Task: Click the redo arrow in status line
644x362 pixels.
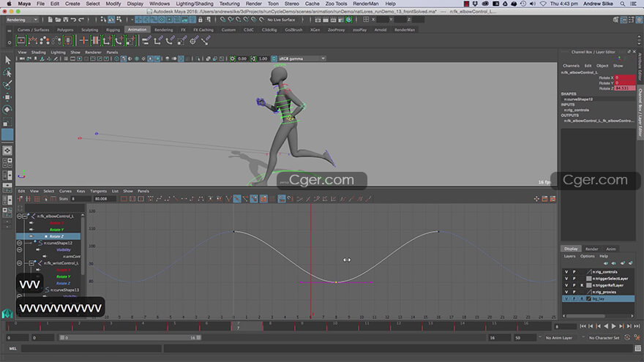Action: pyautogui.click(x=81, y=20)
